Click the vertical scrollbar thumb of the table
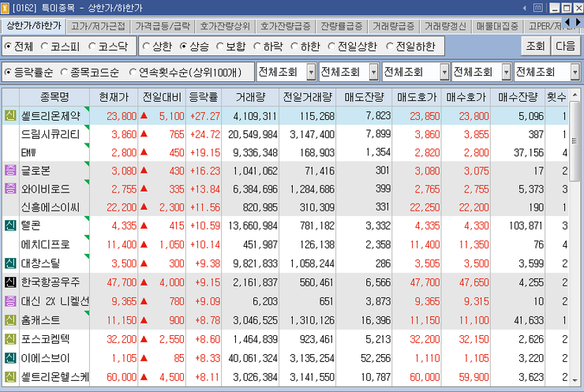584x392 pixels. click(x=575, y=141)
